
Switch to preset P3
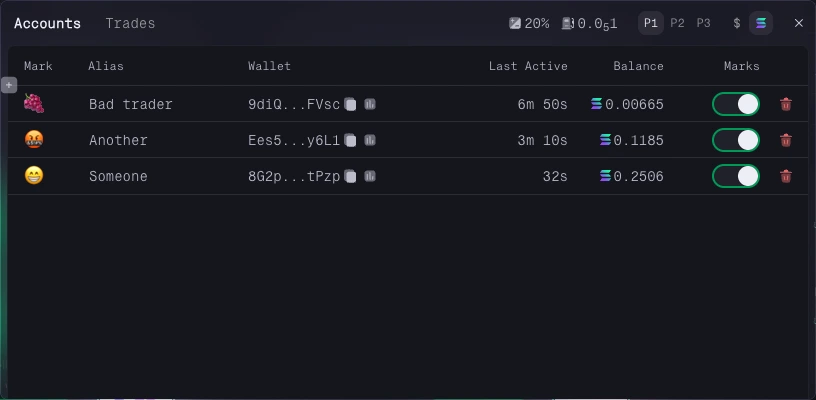tap(703, 23)
